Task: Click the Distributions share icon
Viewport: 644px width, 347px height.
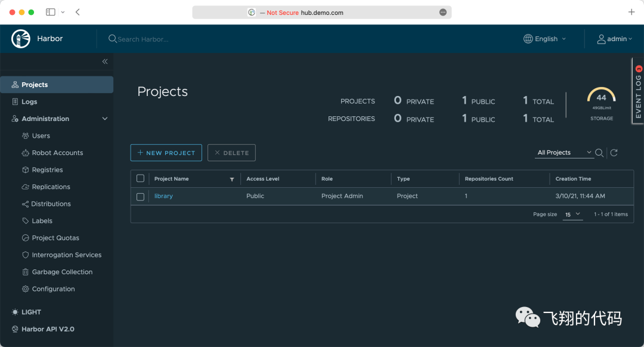Action: (x=26, y=204)
